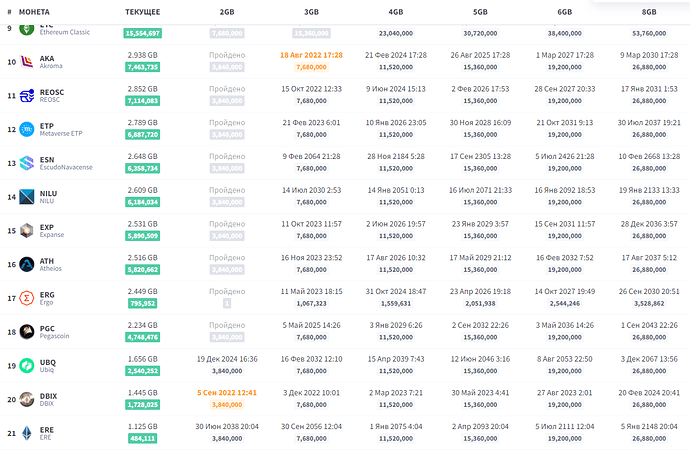The width and height of the screenshot is (690, 450).
Task: Click green block badge 6,887,720
Action: point(143,135)
